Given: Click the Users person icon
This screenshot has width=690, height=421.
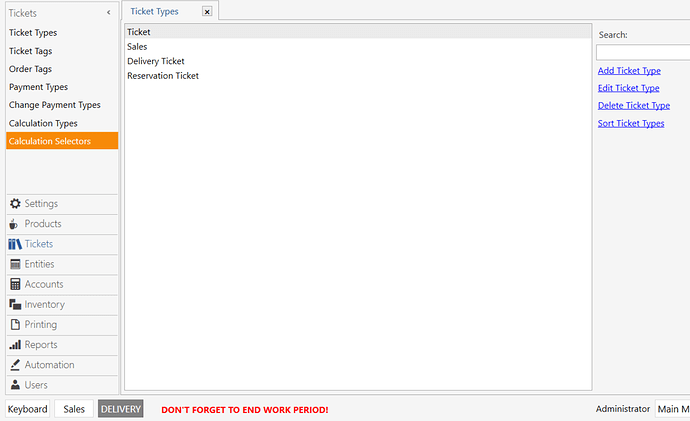Looking at the screenshot, I should [15, 385].
